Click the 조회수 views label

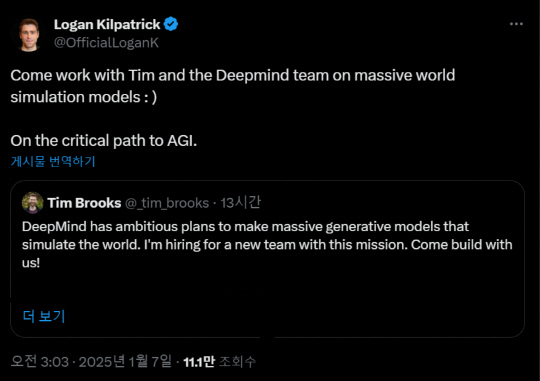click(x=237, y=362)
